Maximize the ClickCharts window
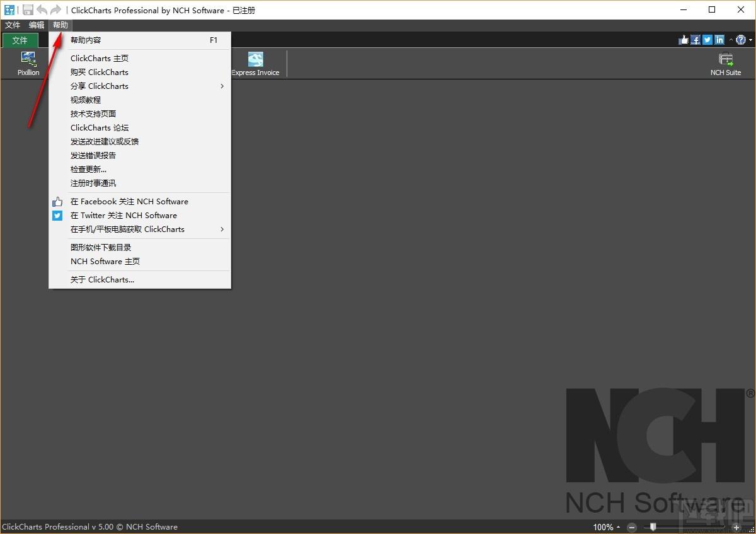Image resolution: width=756 pixels, height=534 pixels. pyautogui.click(x=712, y=9)
